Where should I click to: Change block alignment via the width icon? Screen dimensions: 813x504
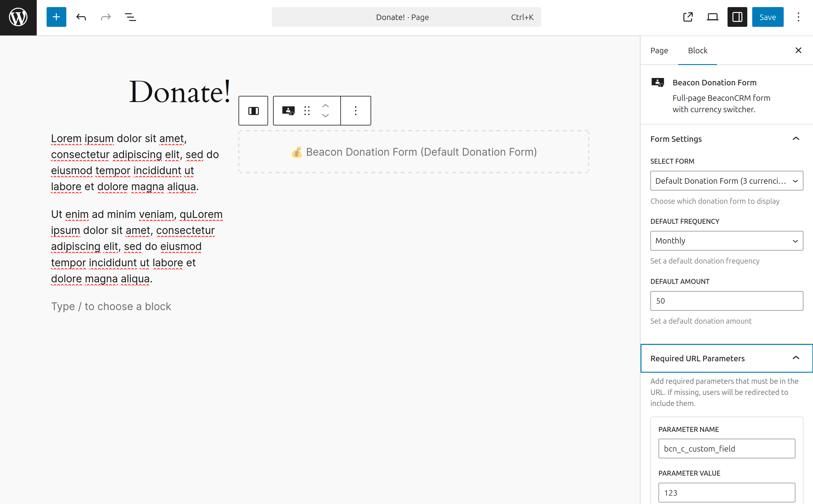[x=253, y=110]
